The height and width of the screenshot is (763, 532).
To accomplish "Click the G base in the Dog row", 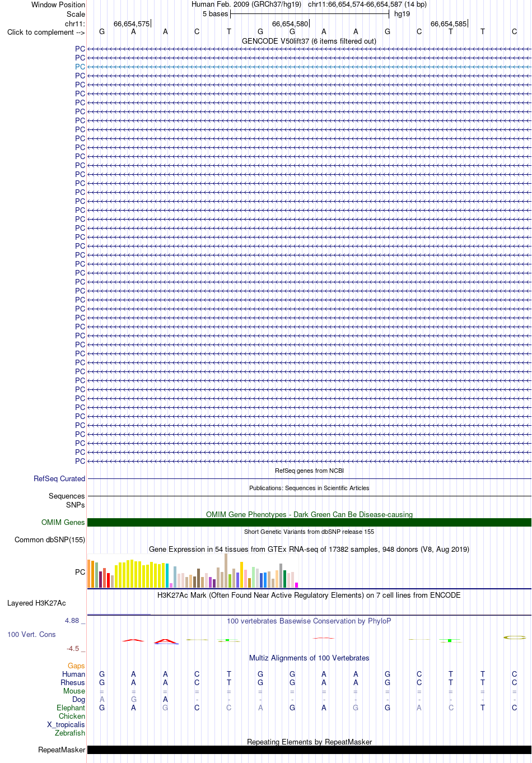I will click(x=133, y=699).
